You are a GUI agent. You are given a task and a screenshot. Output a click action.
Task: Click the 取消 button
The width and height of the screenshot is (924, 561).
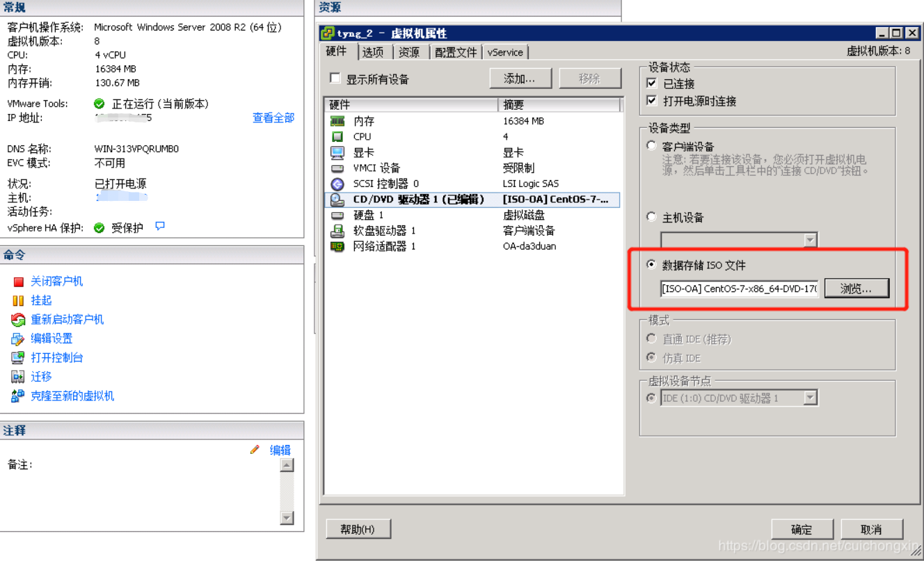(871, 529)
